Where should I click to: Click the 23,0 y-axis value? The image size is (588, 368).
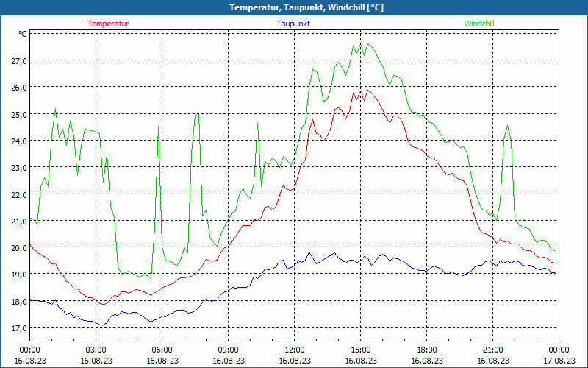pyautogui.click(x=18, y=168)
